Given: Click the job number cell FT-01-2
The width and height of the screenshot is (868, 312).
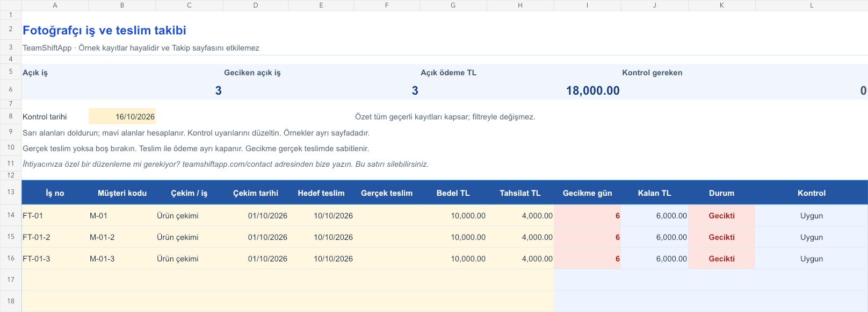Looking at the screenshot, I should (x=55, y=237).
